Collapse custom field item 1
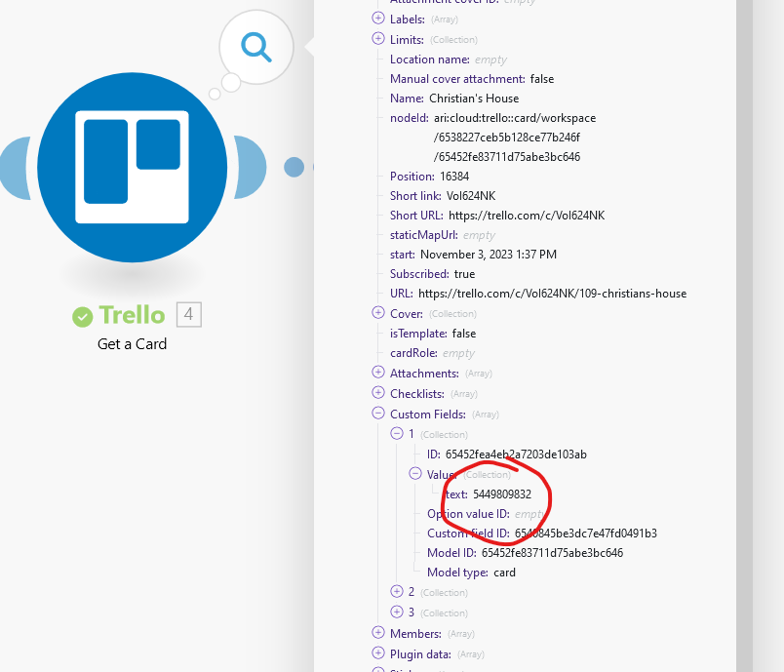Screen dimensions: 784x672 [x=397, y=433]
